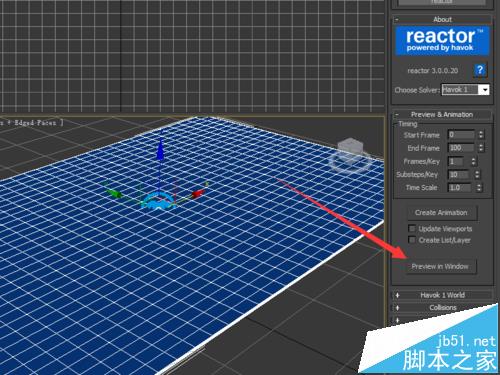
Task: Click the Start Frame input field
Action: point(461,135)
